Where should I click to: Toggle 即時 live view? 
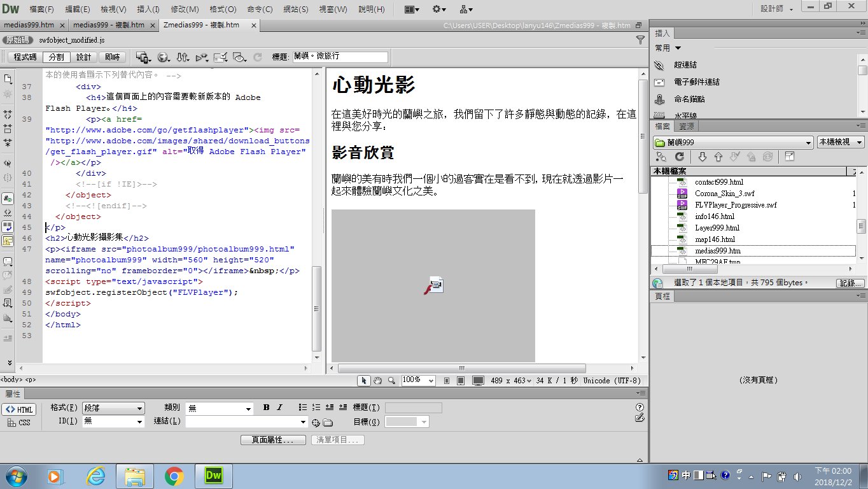[x=113, y=57]
